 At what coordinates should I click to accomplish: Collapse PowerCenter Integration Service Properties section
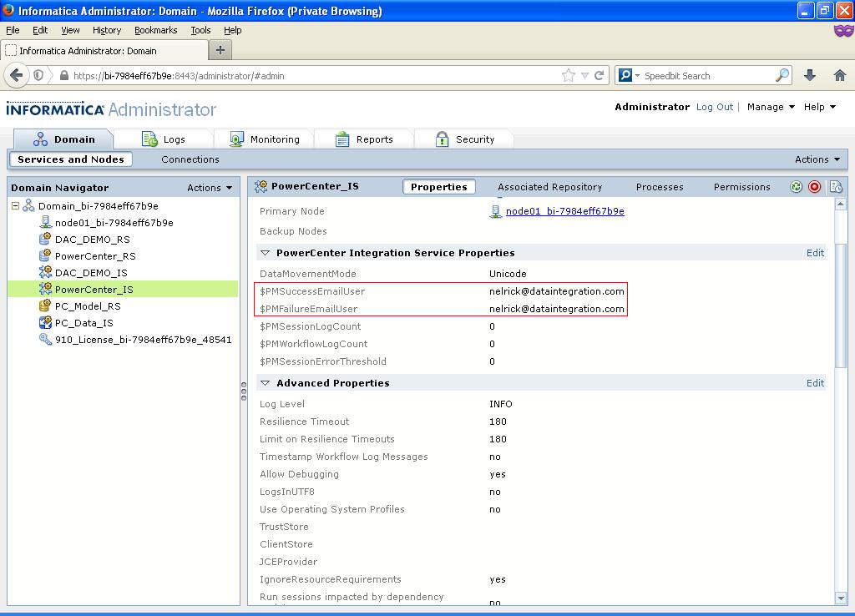click(x=265, y=253)
